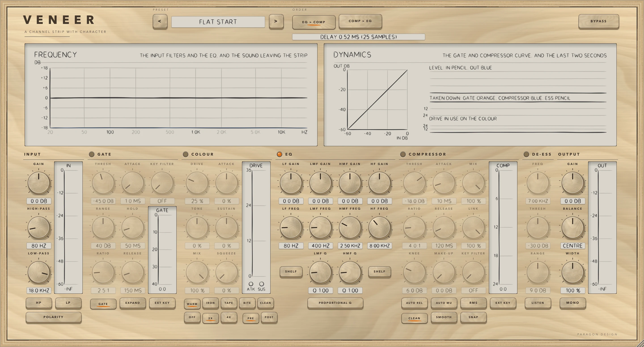The image size is (644, 347).
Task: Click the compressor THRESH knob
Action: click(x=414, y=183)
